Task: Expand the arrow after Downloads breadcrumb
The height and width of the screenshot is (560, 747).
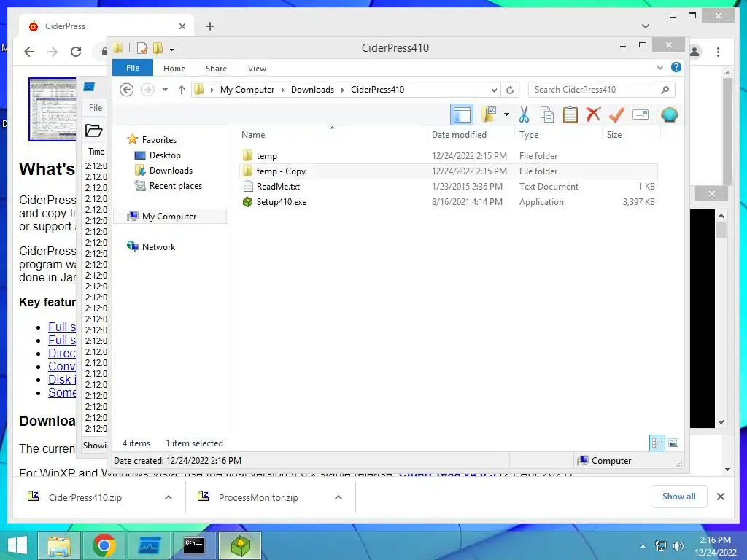Action: (x=342, y=90)
